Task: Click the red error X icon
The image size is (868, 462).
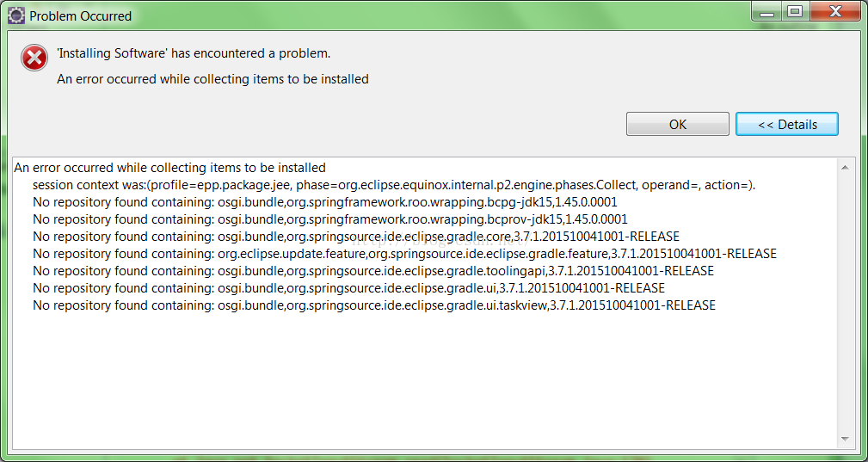Action: pyautogui.click(x=34, y=59)
